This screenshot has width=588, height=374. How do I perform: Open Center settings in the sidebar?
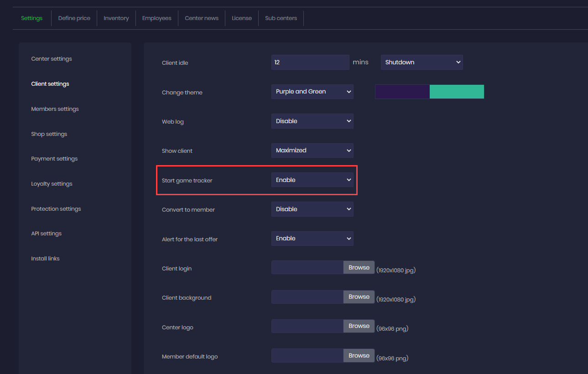tap(52, 59)
